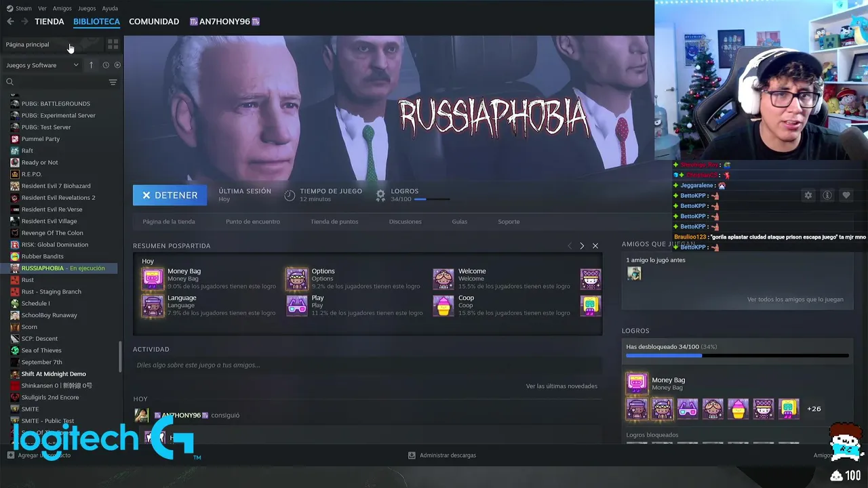Stop the game with DETENER button
This screenshot has height=488, width=868.
(x=170, y=195)
